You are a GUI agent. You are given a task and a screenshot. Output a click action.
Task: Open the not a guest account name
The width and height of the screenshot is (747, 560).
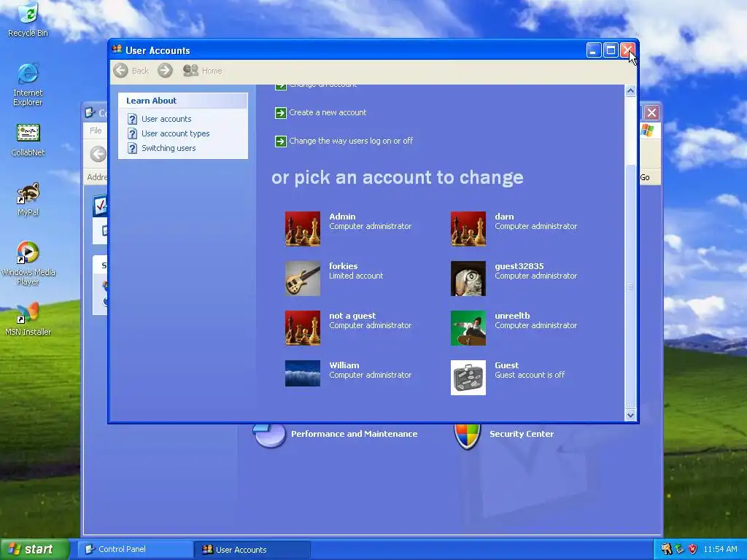352,316
